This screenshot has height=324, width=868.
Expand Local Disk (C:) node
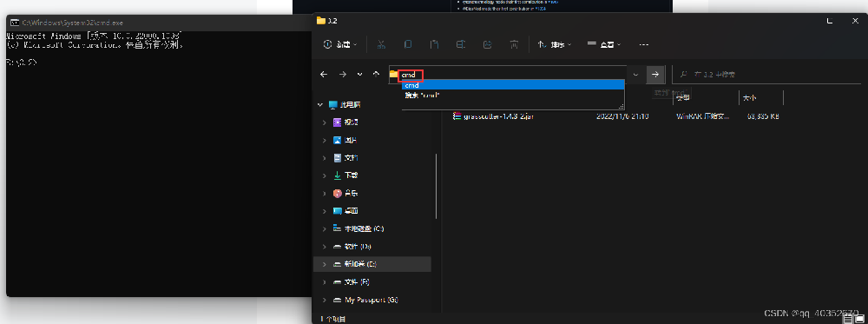pyautogui.click(x=325, y=228)
